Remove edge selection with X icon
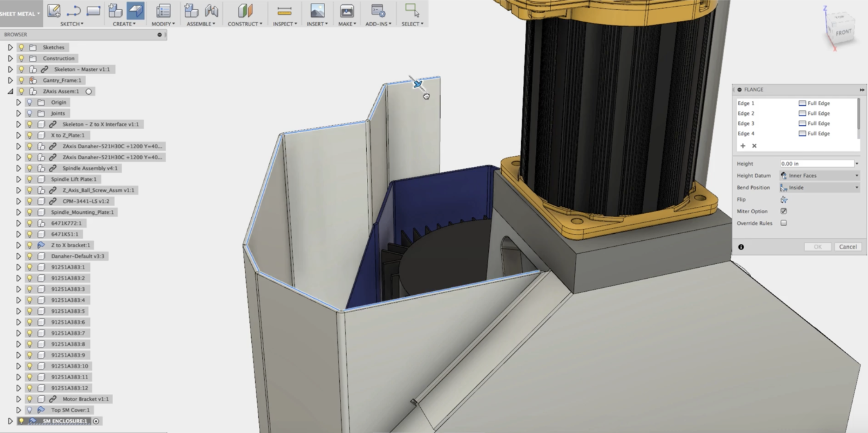This screenshot has width=868, height=433. [x=754, y=146]
